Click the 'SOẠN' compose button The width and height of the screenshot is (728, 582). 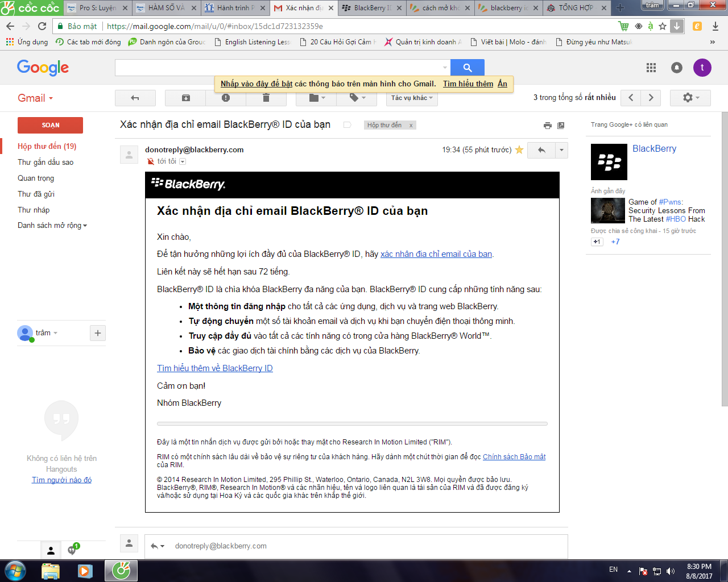coord(50,125)
